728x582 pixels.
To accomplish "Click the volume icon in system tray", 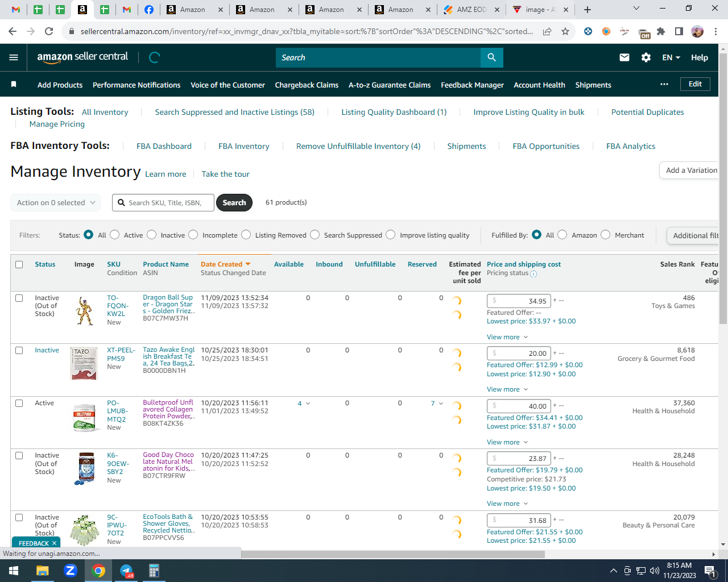I will pyautogui.click(x=655, y=571).
